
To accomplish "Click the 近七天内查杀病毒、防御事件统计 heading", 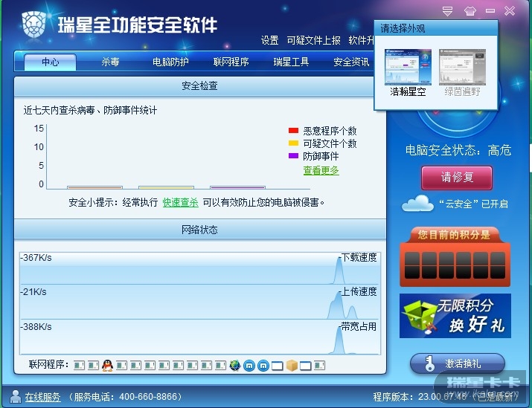I will click(90, 110).
